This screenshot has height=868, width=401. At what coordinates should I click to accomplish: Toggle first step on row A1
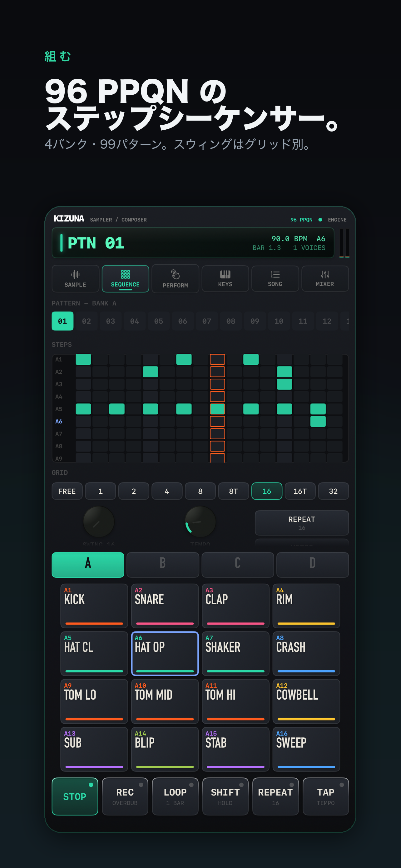(x=83, y=359)
